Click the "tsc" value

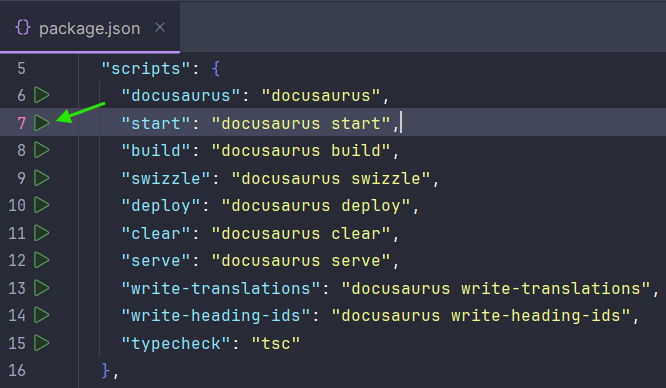pyautogui.click(x=276, y=343)
